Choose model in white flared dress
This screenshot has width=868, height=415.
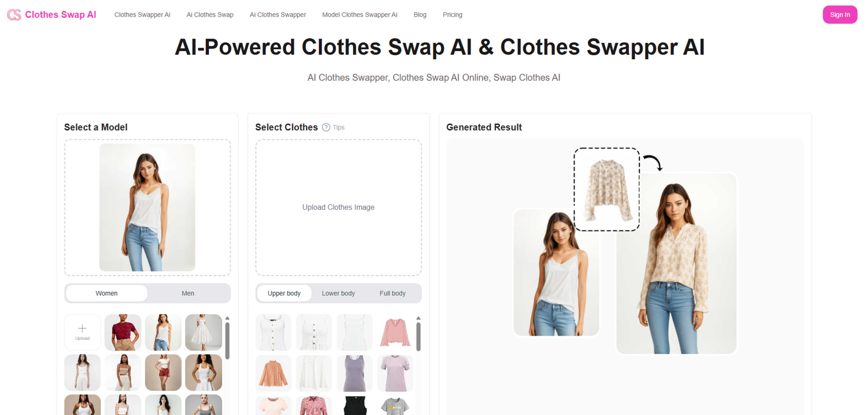pos(203,332)
